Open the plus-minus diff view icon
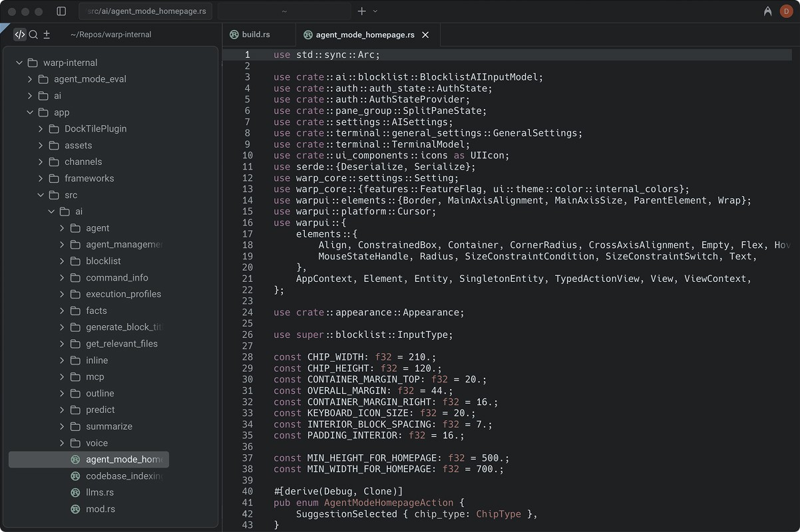The width and height of the screenshot is (800, 532). click(x=47, y=35)
